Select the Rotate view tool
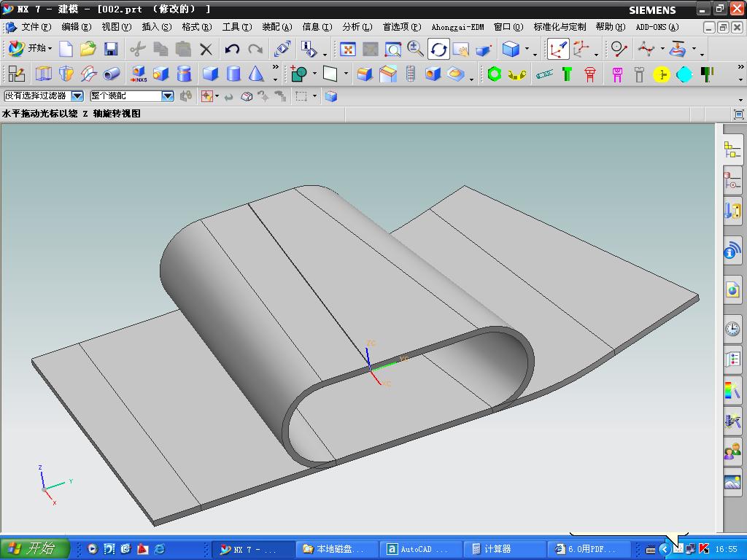 click(x=438, y=49)
